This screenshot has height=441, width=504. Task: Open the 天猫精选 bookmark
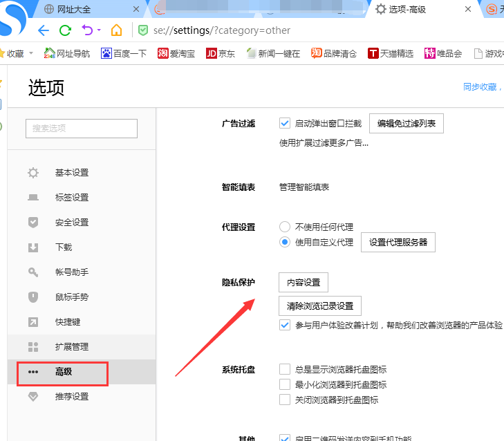point(390,53)
